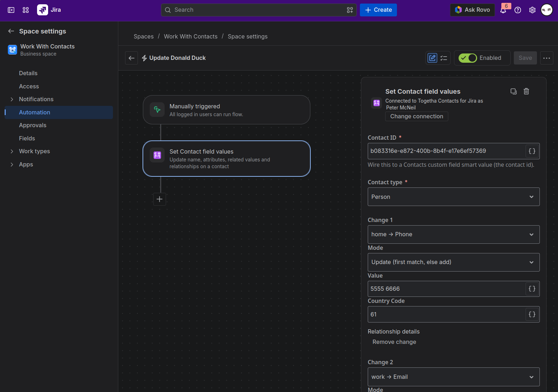Open the Change 1 Mode dropdown
The width and height of the screenshot is (558, 392).
(454, 262)
